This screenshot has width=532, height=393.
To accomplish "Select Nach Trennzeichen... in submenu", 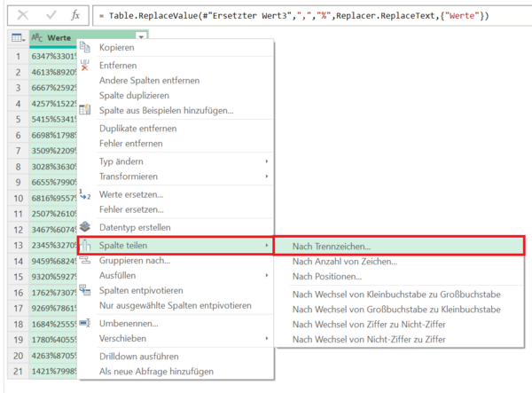I will [332, 245].
